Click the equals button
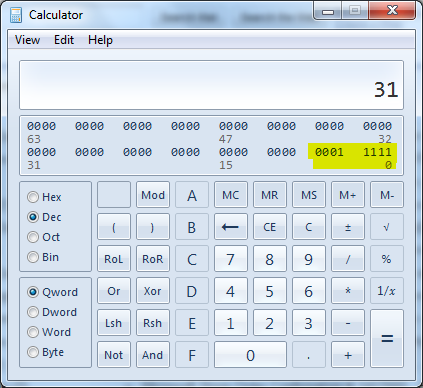423x388 pixels. [387, 339]
